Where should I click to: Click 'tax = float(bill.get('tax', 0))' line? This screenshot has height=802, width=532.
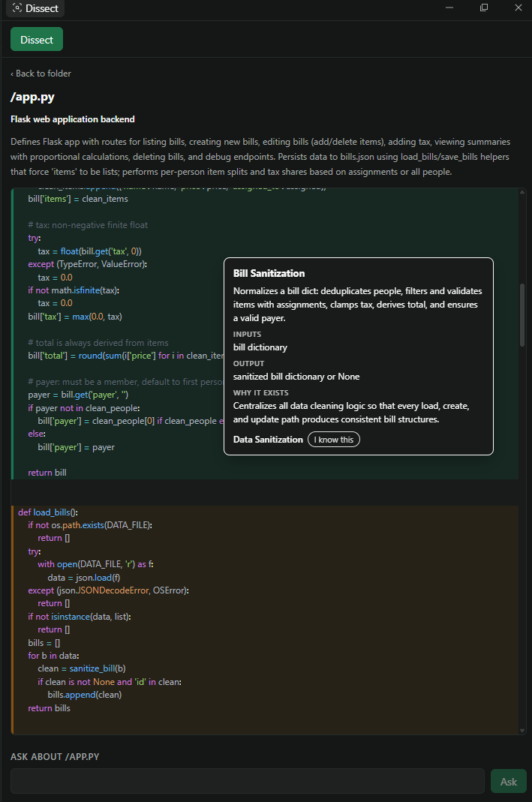point(89,251)
